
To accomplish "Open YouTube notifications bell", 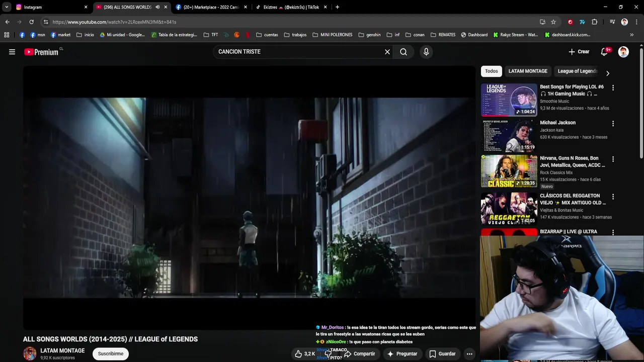I will (x=605, y=52).
